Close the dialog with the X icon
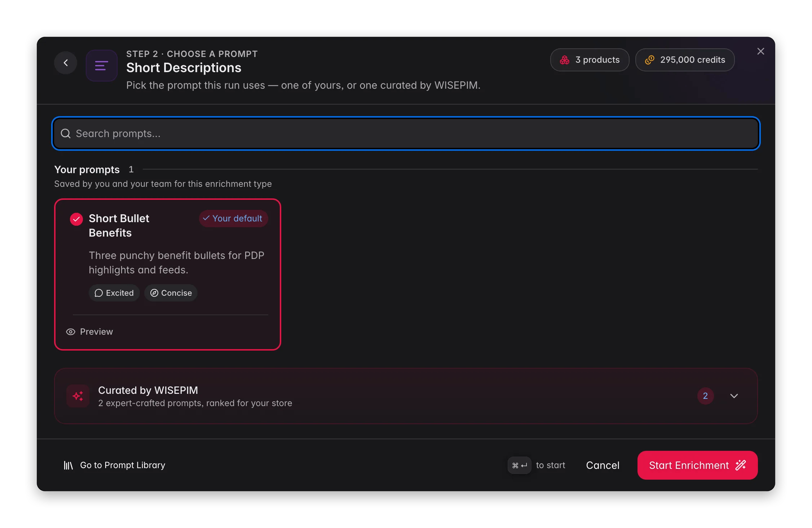The image size is (812, 528). (x=760, y=51)
